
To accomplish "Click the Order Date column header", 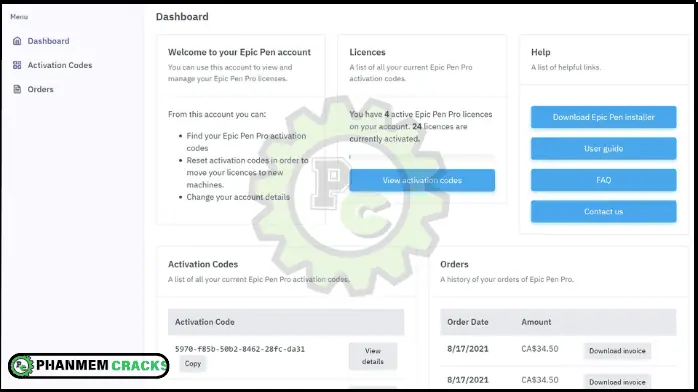I will (x=467, y=322).
